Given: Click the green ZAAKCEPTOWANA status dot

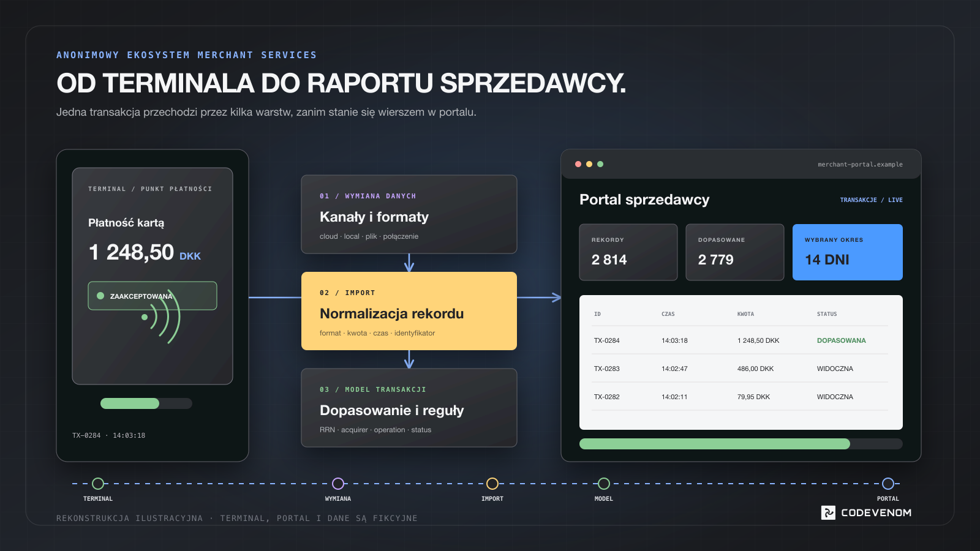Looking at the screenshot, I should pyautogui.click(x=100, y=296).
